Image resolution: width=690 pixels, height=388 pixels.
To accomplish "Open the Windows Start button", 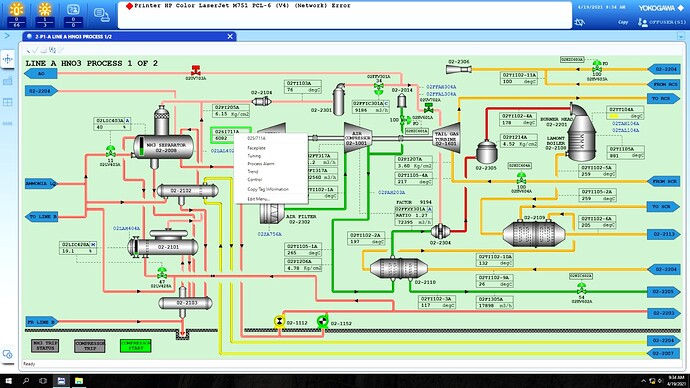I will click(x=8, y=381).
